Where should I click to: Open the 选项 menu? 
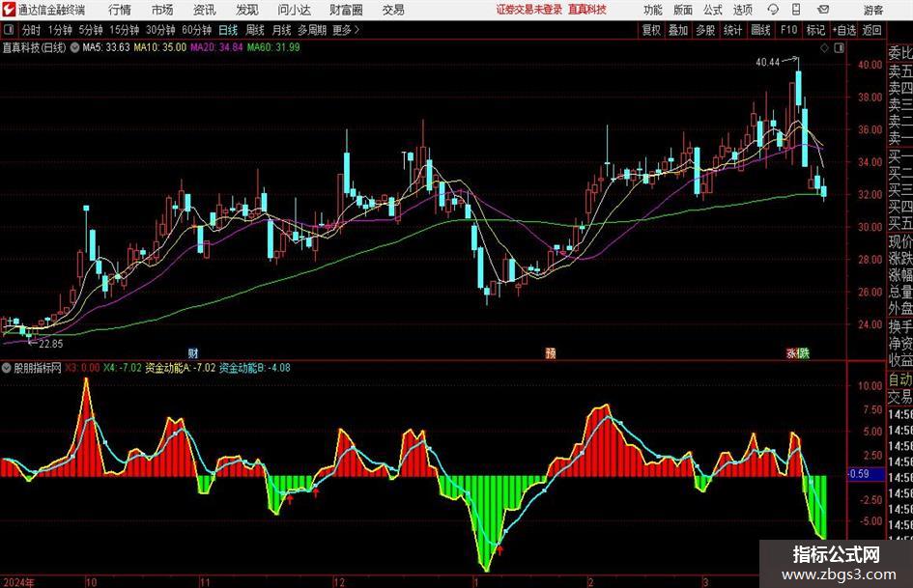[x=742, y=10]
